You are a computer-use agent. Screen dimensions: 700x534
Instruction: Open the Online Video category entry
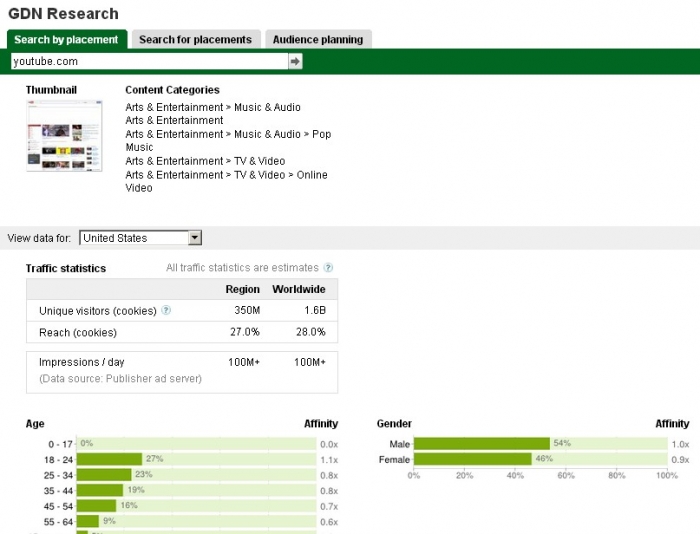pos(226,181)
